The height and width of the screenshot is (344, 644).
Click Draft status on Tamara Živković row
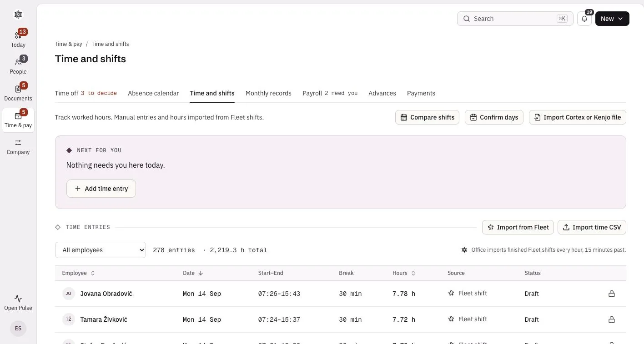click(x=532, y=319)
